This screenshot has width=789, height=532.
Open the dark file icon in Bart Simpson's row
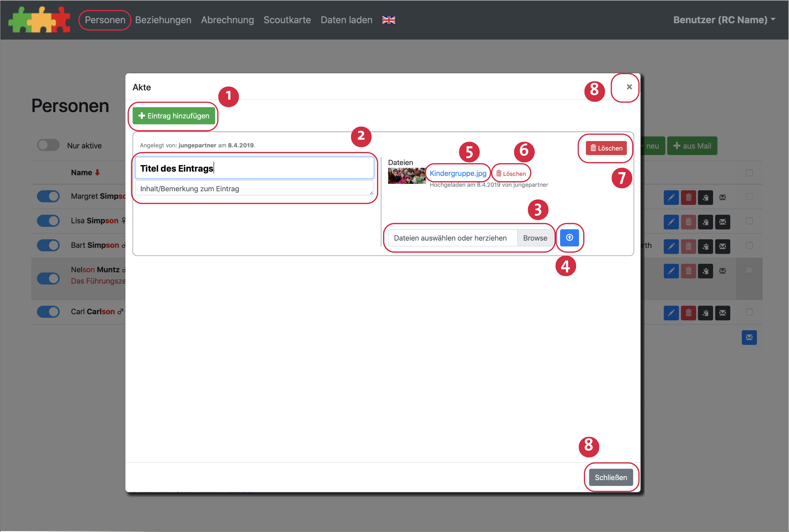705,246
